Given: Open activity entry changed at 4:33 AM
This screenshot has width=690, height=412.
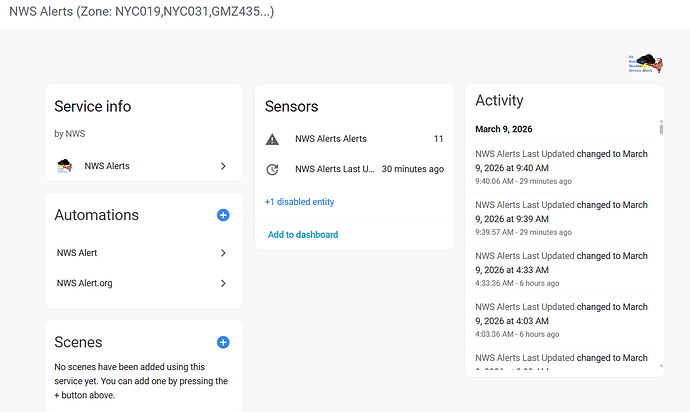Looking at the screenshot, I should pos(562,269).
